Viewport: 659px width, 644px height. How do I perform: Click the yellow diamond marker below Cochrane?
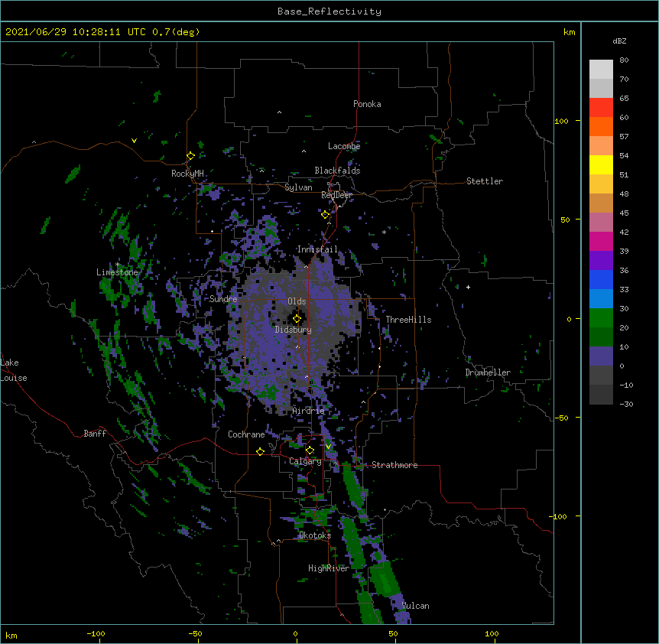(260, 451)
